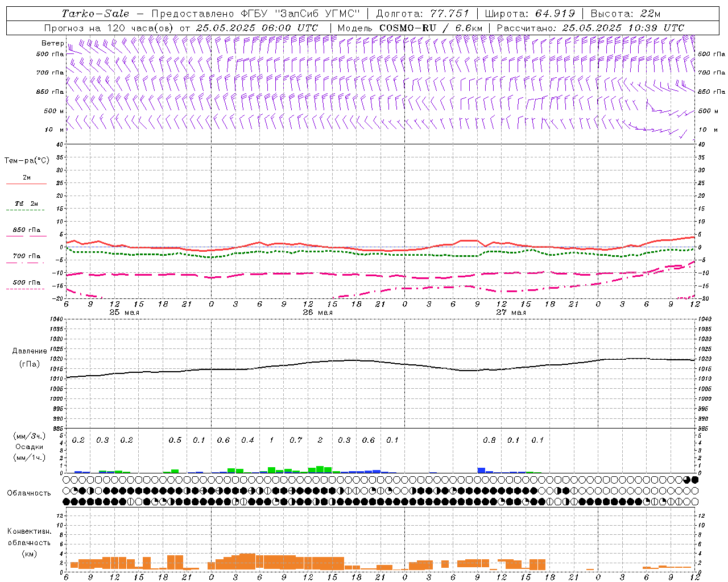This screenshot has width=728, height=582.
Task: Click the Td 2м dew point legend
Action: pos(26,204)
